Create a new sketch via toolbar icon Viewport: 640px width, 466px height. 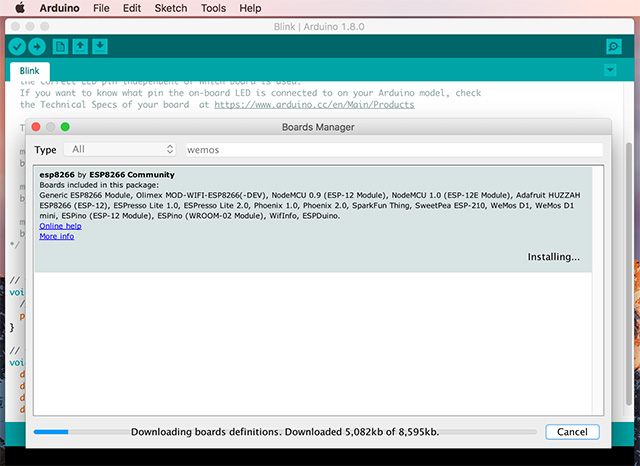[x=61, y=46]
